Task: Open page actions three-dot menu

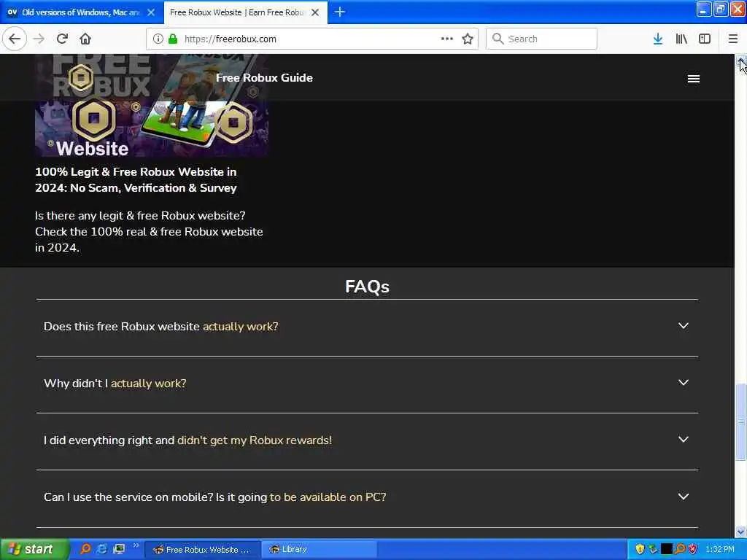Action: click(447, 39)
